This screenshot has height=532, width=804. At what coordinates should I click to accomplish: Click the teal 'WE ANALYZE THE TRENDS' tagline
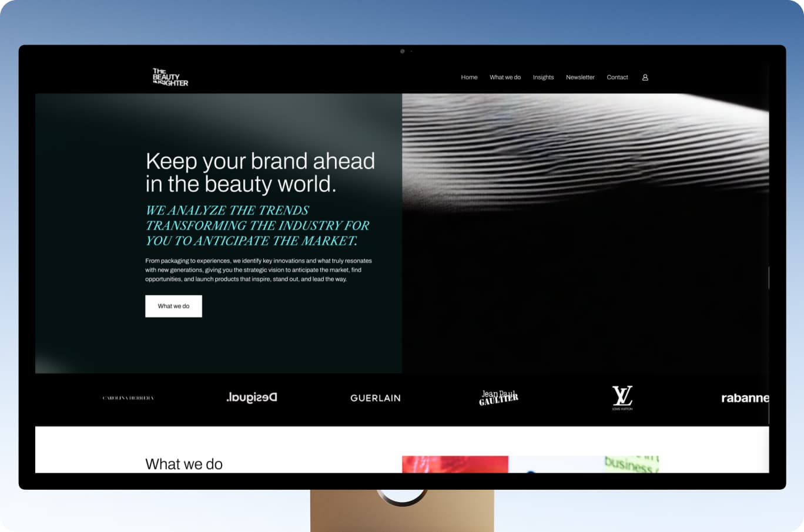pyautogui.click(x=257, y=225)
